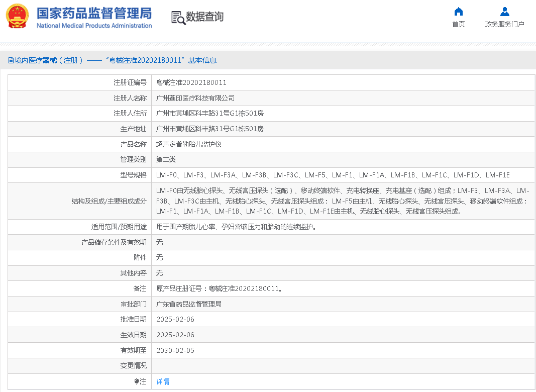
Task: Click the home house icon
Action: 458,12
